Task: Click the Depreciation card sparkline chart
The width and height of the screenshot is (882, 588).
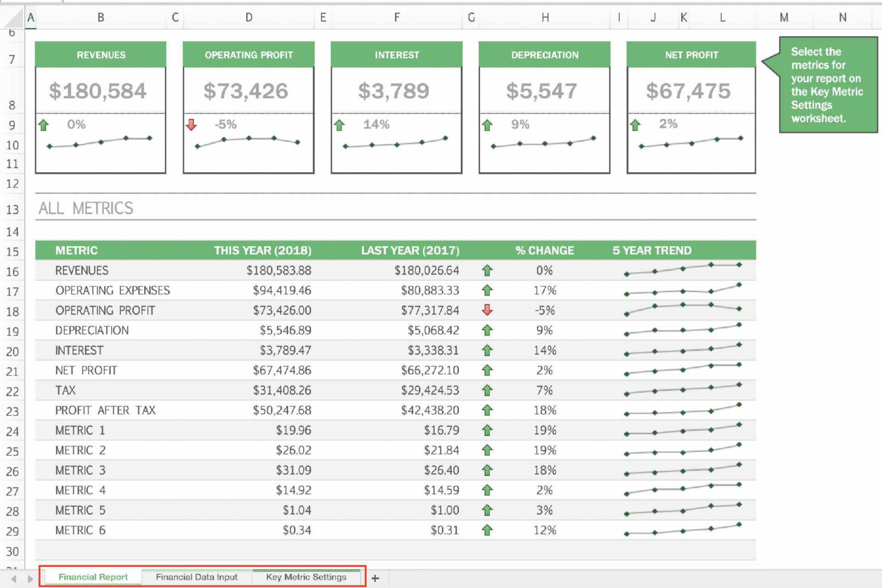Action: tap(544, 143)
